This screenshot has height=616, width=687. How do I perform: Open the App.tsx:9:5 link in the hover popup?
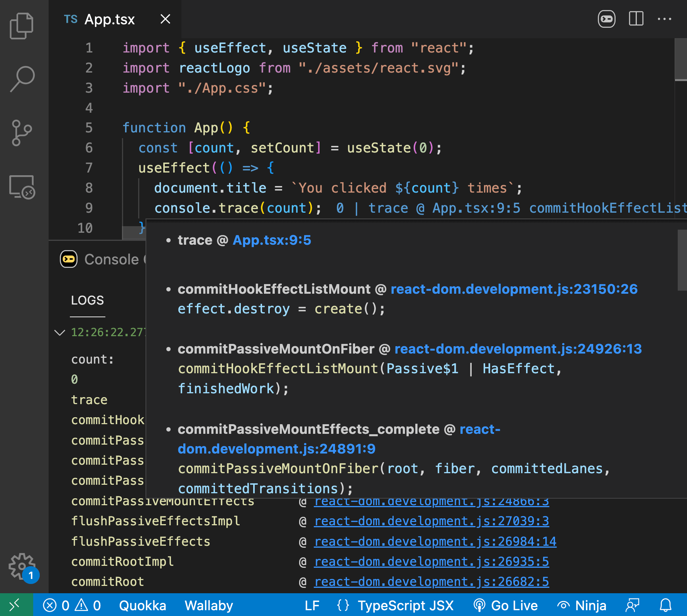[x=272, y=240]
